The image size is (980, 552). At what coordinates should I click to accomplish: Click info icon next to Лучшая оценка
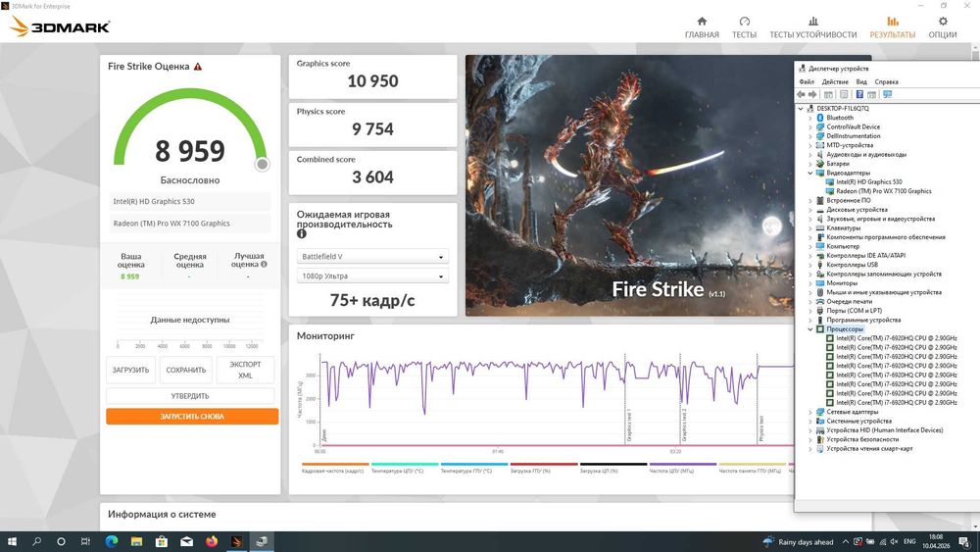click(x=264, y=264)
